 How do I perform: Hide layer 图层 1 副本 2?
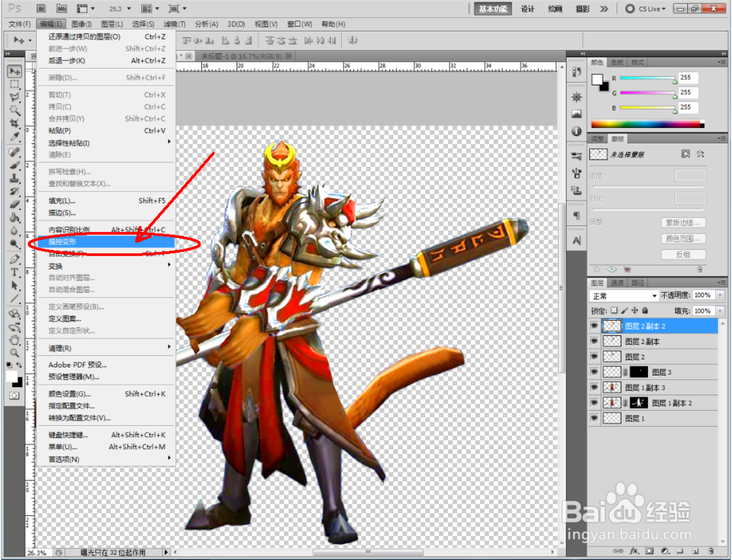[x=594, y=403]
